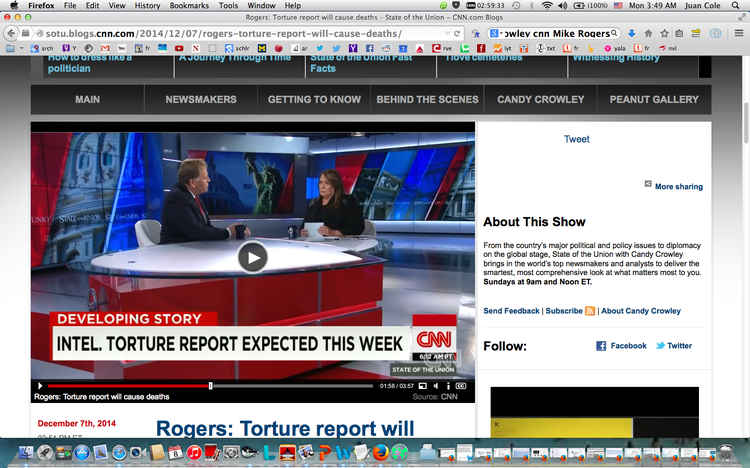Follow on Twitter link

673,345
